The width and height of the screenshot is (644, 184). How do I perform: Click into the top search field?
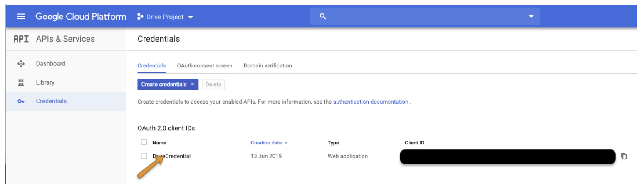click(x=424, y=17)
